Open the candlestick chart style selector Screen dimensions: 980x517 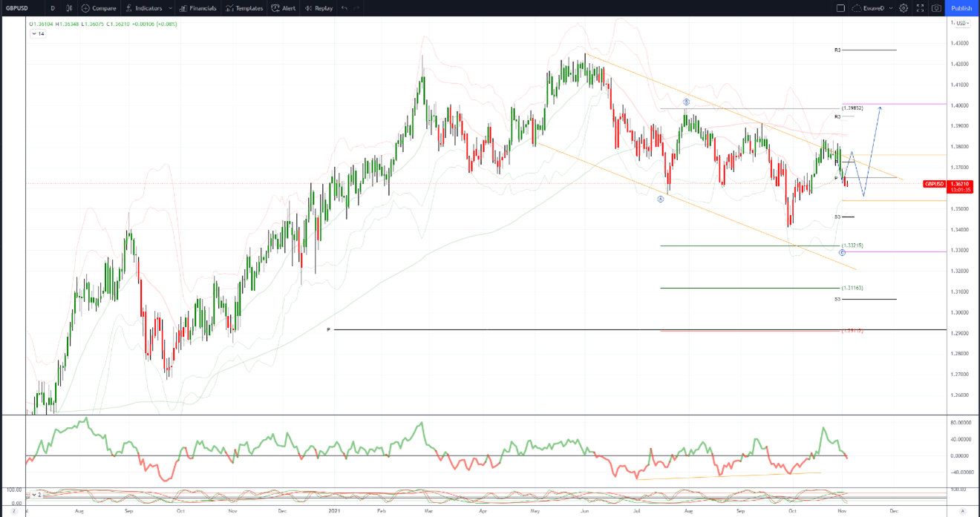[69, 8]
